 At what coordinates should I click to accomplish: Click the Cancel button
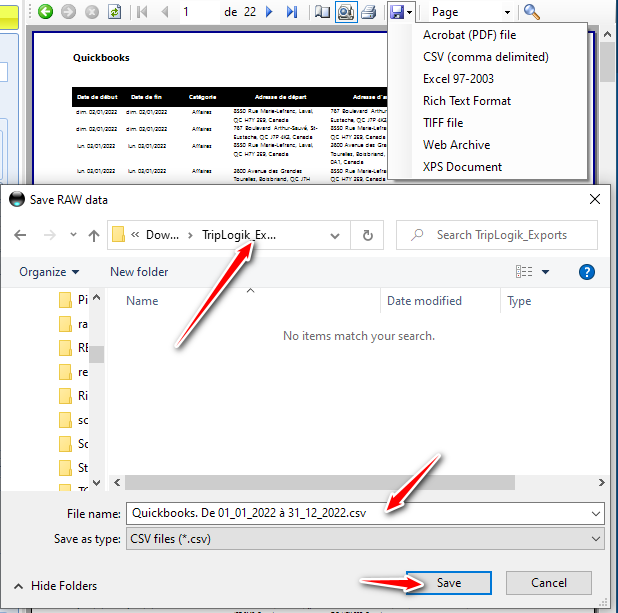coord(549,583)
